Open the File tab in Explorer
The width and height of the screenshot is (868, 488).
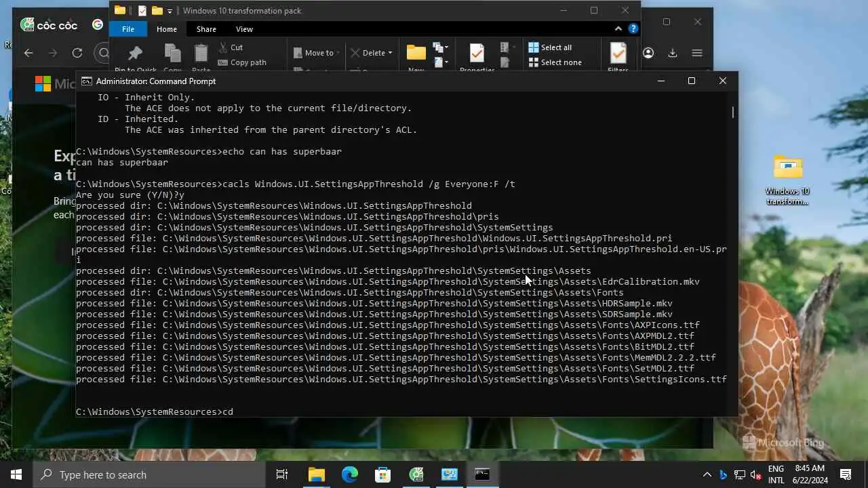pos(128,29)
